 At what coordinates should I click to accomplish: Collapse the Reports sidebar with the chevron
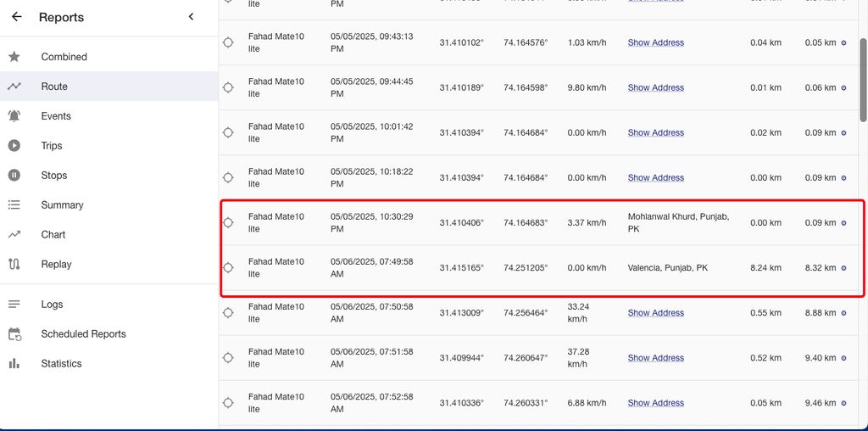pos(192,17)
